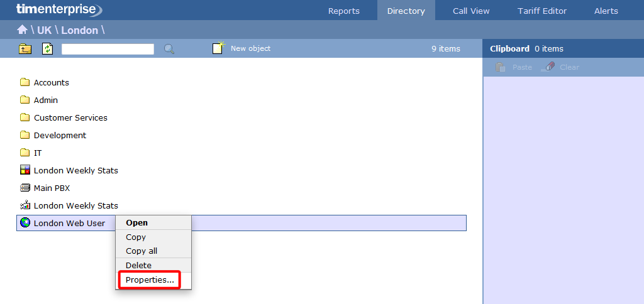Open the Tariff Editor tab
Image resolution: width=644 pixels, height=304 pixels.
(x=541, y=11)
